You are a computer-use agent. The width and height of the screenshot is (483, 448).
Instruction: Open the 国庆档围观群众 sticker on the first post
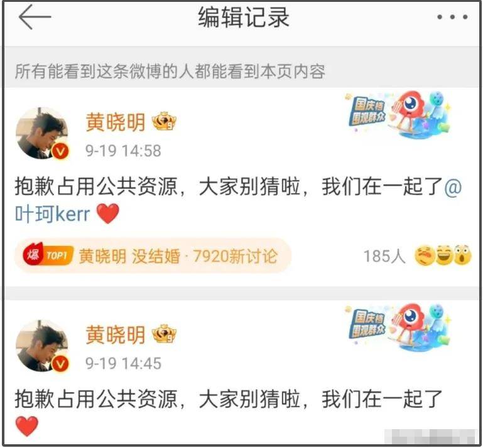point(398,114)
